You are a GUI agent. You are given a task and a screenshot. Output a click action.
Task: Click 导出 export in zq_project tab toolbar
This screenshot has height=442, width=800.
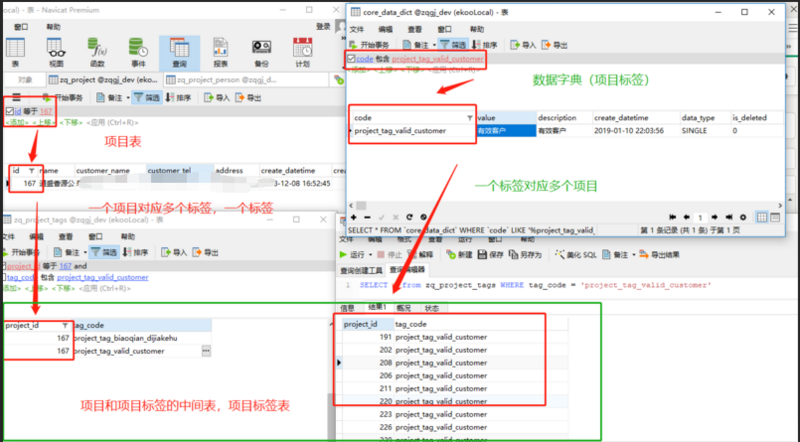[248, 97]
